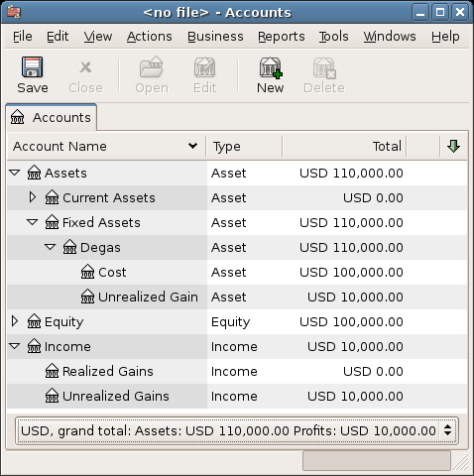The width and height of the screenshot is (474, 476).
Task: Collapse the Fixed Assets account
Action: click(x=33, y=222)
